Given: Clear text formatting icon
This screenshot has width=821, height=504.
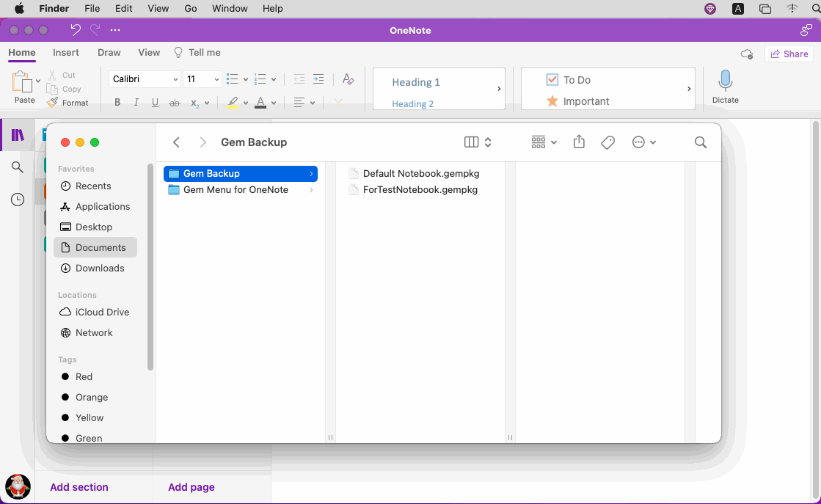Looking at the screenshot, I should pos(348,79).
